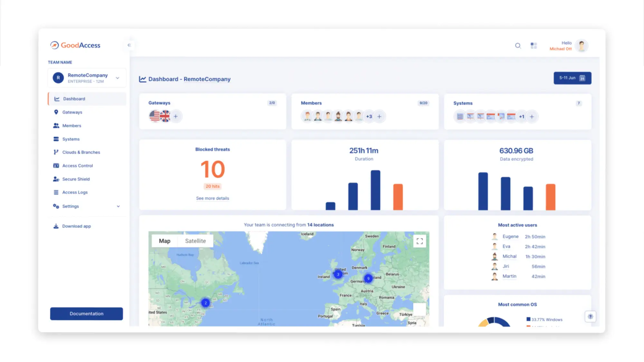Switch map to Satellite view
Screen dimensions: 644x362
point(195,241)
